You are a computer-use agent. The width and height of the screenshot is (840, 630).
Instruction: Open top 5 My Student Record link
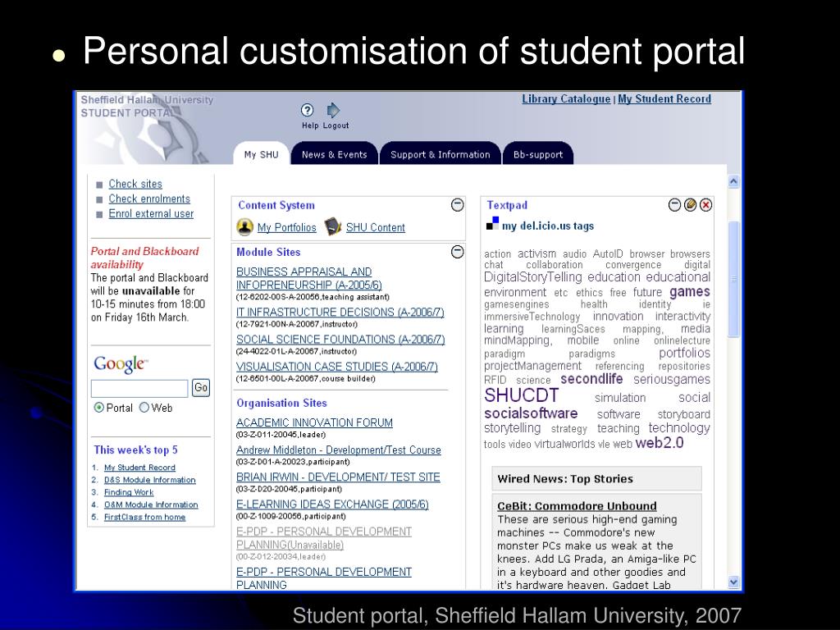(x=139, y=468)
